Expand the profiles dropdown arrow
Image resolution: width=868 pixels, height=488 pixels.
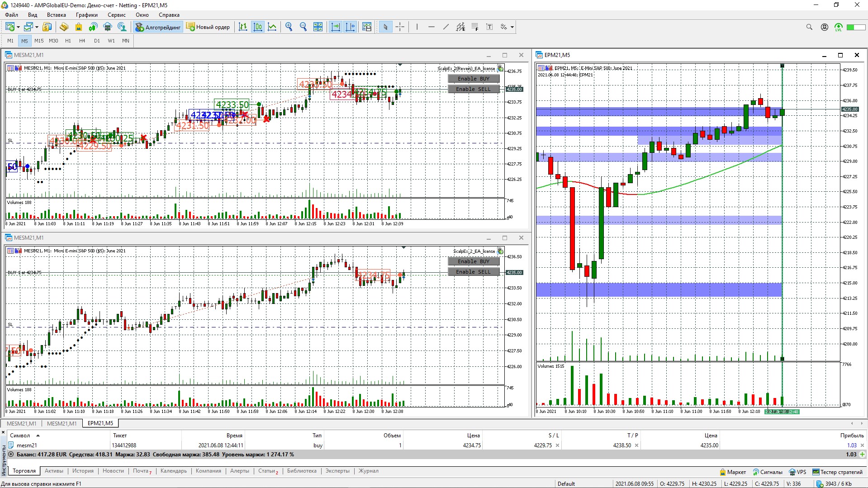[x=37, y=27]
